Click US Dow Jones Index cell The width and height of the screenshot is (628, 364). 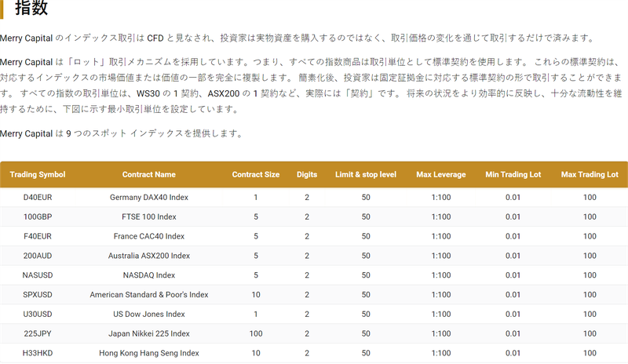(149, 314)
